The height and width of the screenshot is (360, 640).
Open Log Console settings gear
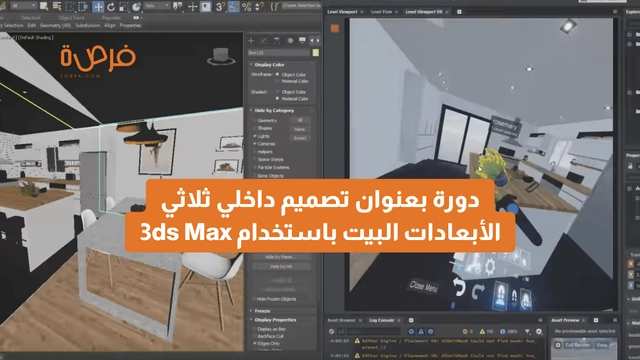pyautogui.click(x=539, y=331)
